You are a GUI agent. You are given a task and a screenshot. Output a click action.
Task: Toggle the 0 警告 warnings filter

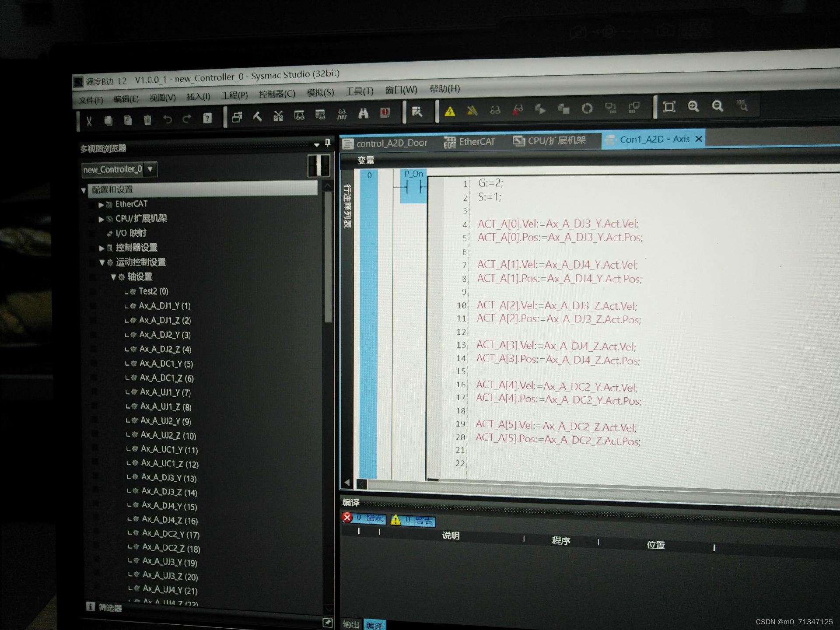pyautogui.click(x=413, y=520)
